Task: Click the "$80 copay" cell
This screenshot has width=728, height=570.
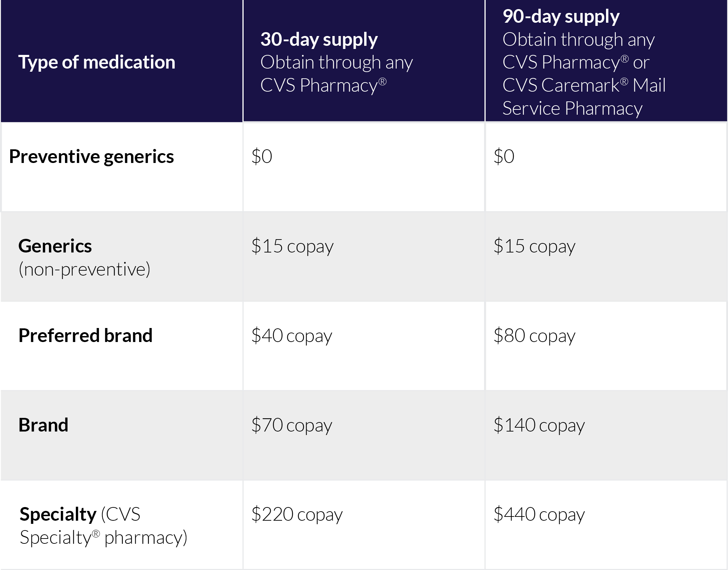Action: (x=534, y=336)
